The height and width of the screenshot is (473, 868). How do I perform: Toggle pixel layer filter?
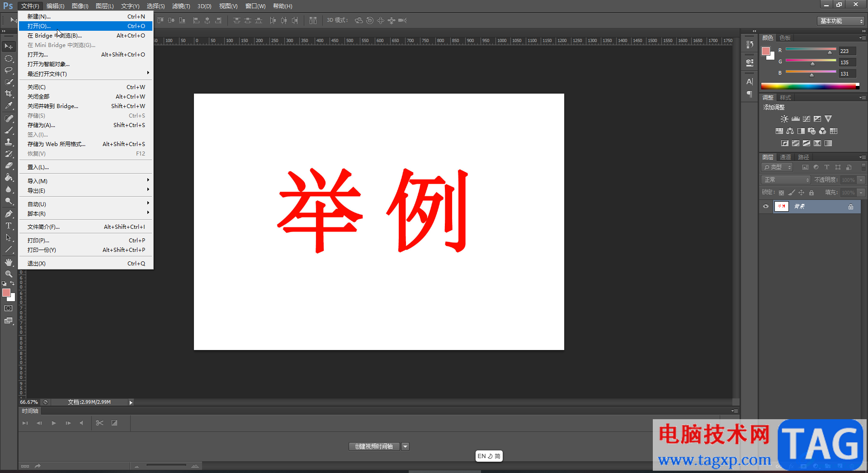(x=805, y=167)
